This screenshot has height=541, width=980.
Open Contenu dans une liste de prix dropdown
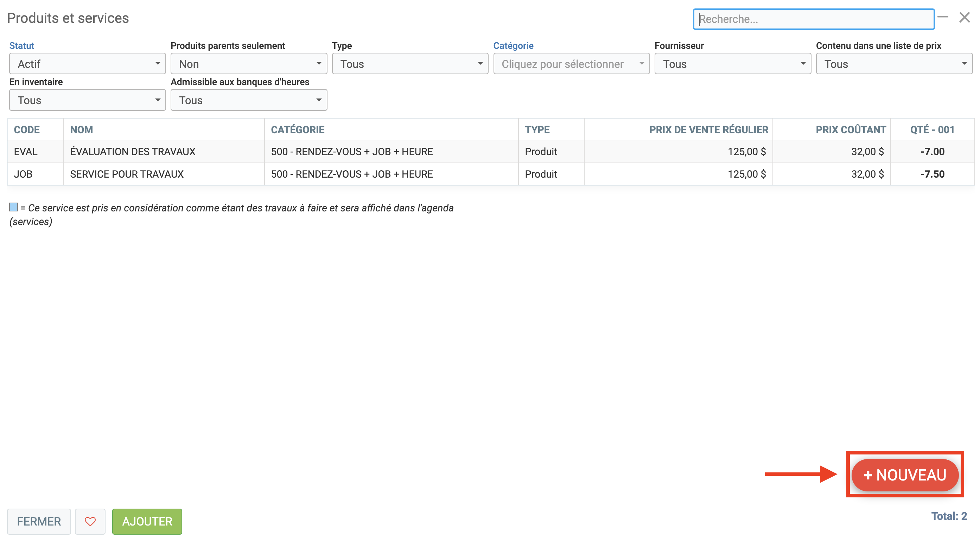(893, 64)
